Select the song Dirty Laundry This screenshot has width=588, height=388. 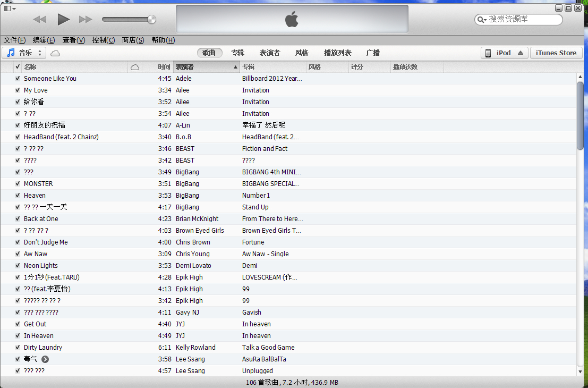pos(43,348)
